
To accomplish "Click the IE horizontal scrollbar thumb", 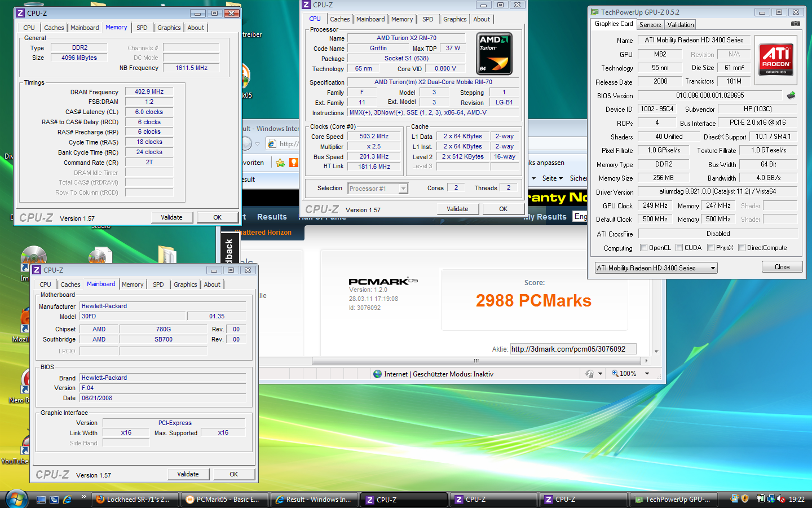I will click(x=476, y=361).
